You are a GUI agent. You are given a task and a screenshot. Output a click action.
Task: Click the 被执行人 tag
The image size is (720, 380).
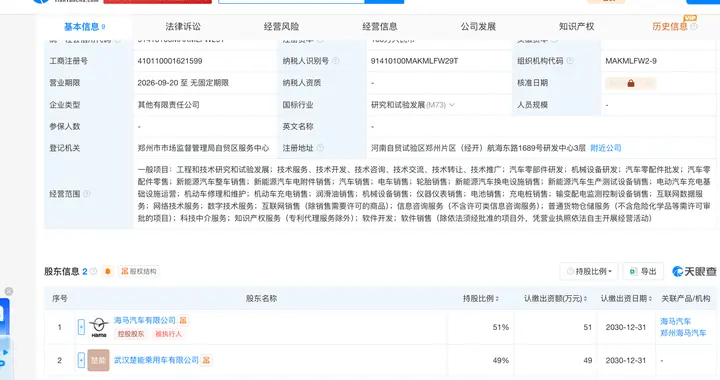(168, 334)
